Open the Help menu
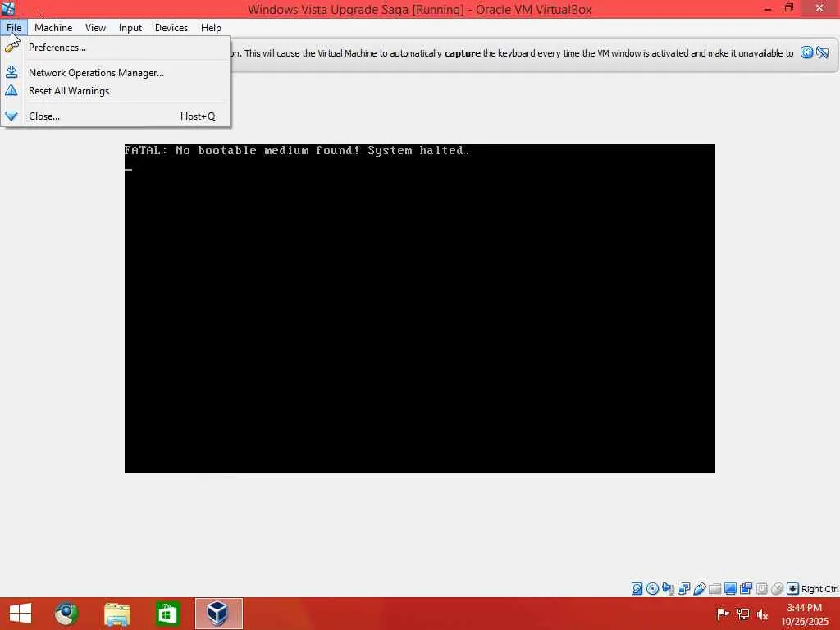 point(211,27)
